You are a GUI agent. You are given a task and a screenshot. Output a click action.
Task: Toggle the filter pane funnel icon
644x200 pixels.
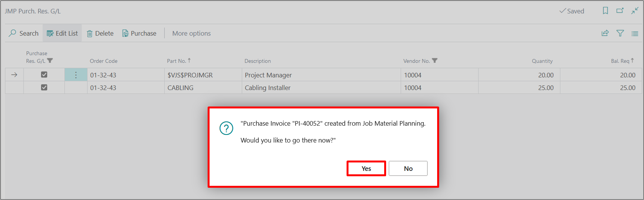coord(620,33)
